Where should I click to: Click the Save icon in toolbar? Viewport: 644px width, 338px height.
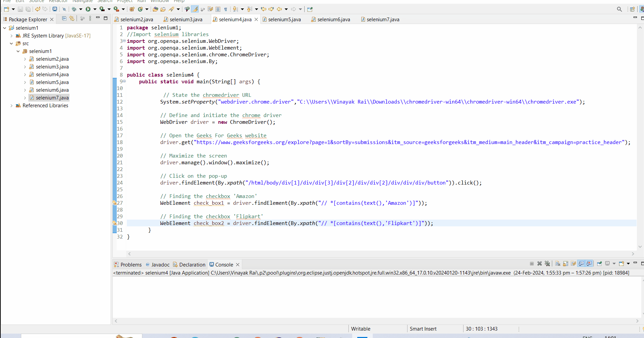(20, 9)
